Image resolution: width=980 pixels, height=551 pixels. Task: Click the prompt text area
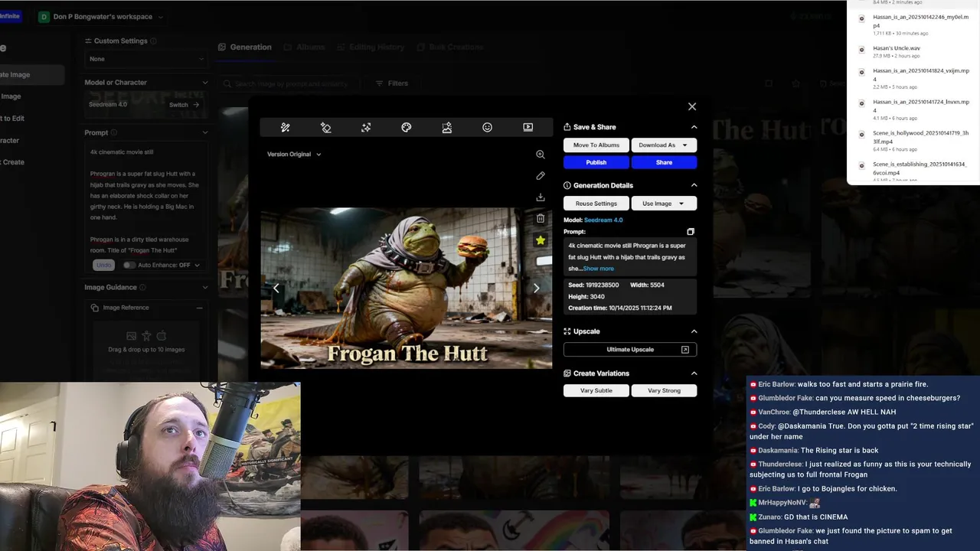click(x=145, y=203)
